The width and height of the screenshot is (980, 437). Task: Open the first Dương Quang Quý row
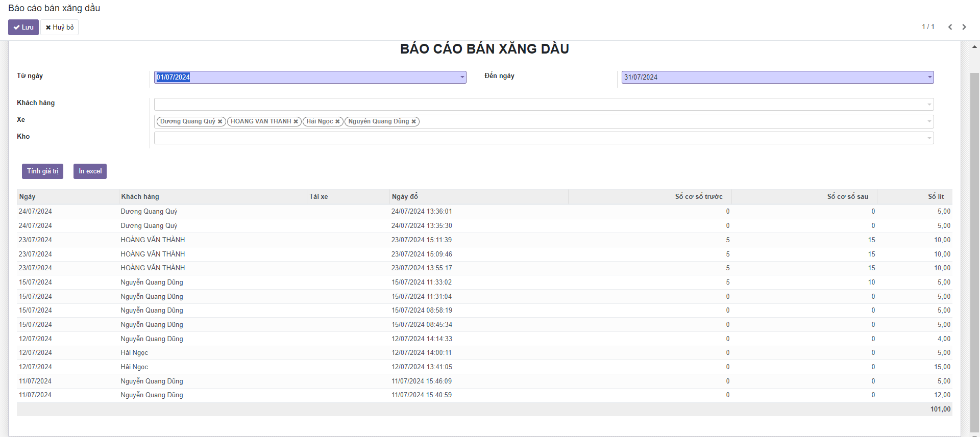[x=149, y=212]
